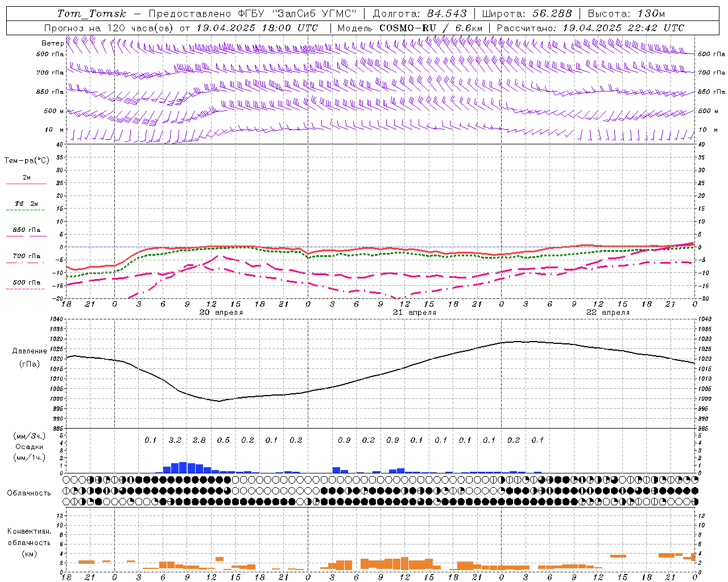Click the 500 м level label left of wind barbs

(54, 111)
